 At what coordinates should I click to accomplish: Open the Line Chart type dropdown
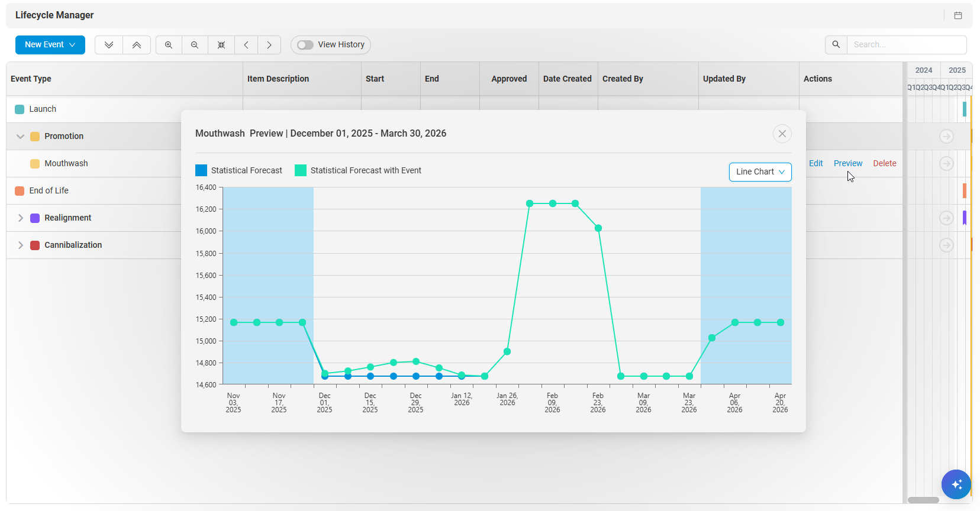coord(760,172)
